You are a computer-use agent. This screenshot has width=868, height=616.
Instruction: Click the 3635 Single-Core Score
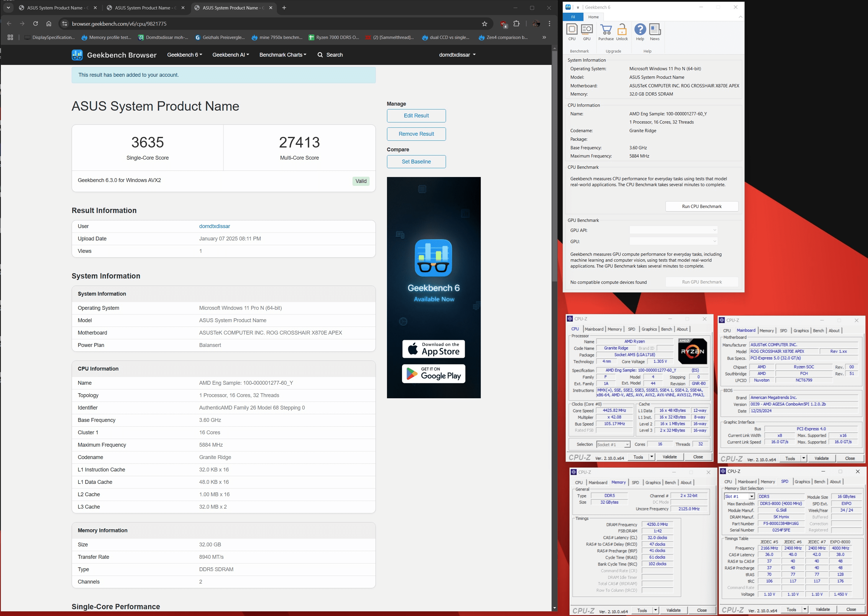pyautogui.click(x=147, y=142)
